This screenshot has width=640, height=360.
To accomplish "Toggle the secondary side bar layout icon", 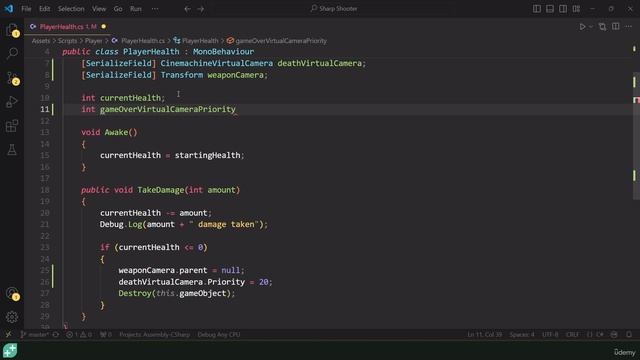I will click(563, 9).
